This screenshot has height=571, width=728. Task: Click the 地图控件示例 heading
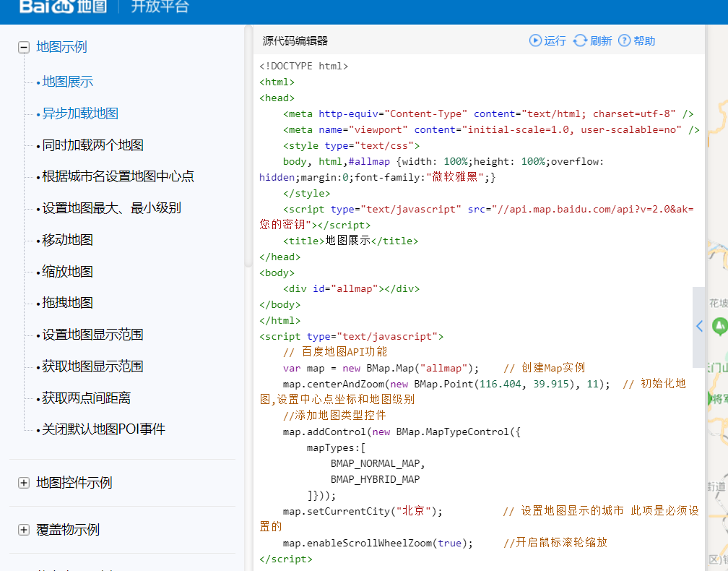(x=74, y=483)
